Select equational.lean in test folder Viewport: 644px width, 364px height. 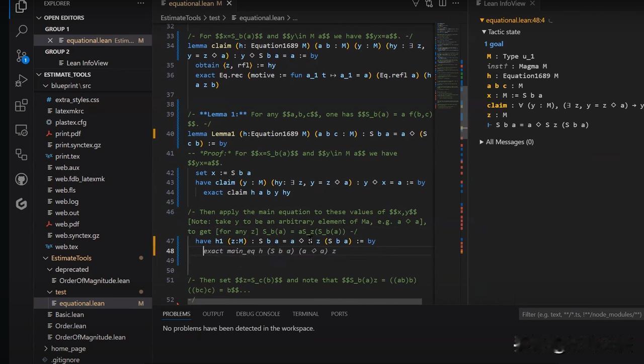coord(82,303)
